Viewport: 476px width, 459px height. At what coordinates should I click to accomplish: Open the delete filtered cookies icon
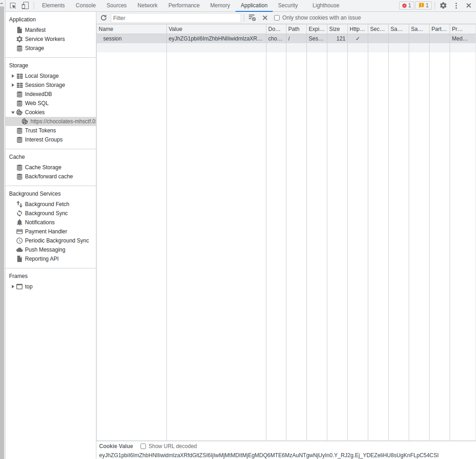click(x=252, y=17)
